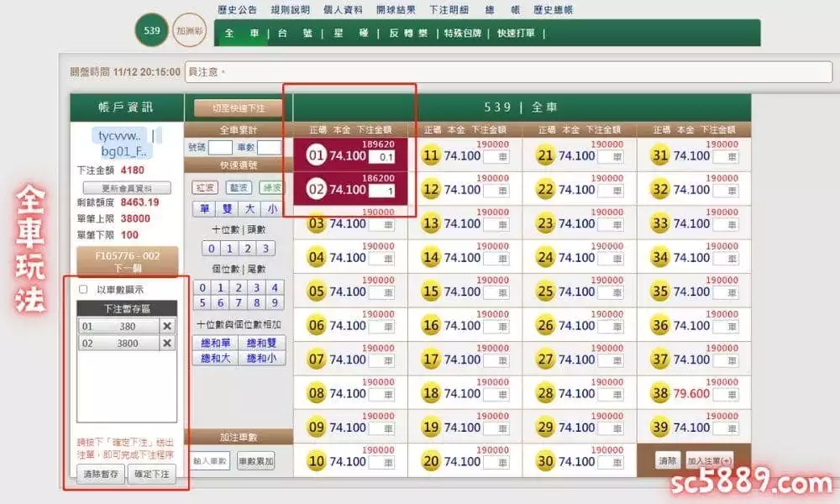Click yellow number ball 21

545,155
